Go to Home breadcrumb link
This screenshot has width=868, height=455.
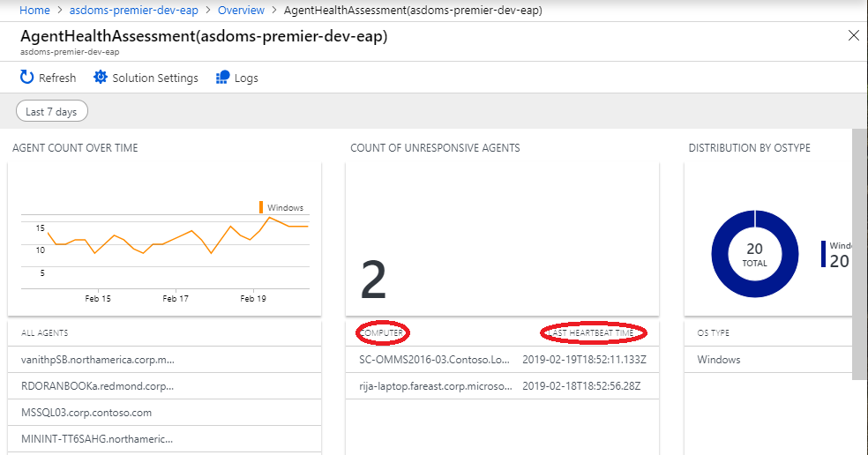click(34, 10)
